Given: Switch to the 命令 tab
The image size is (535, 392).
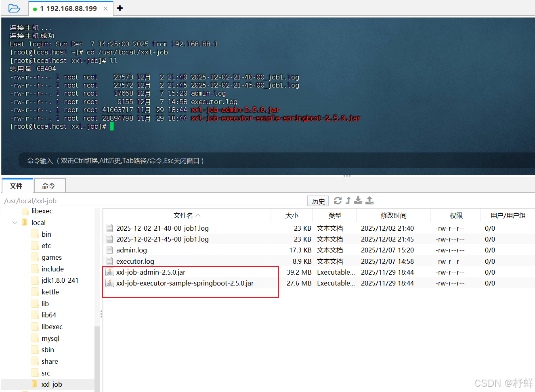Looking at the screenshot, I should click(49, 186).
